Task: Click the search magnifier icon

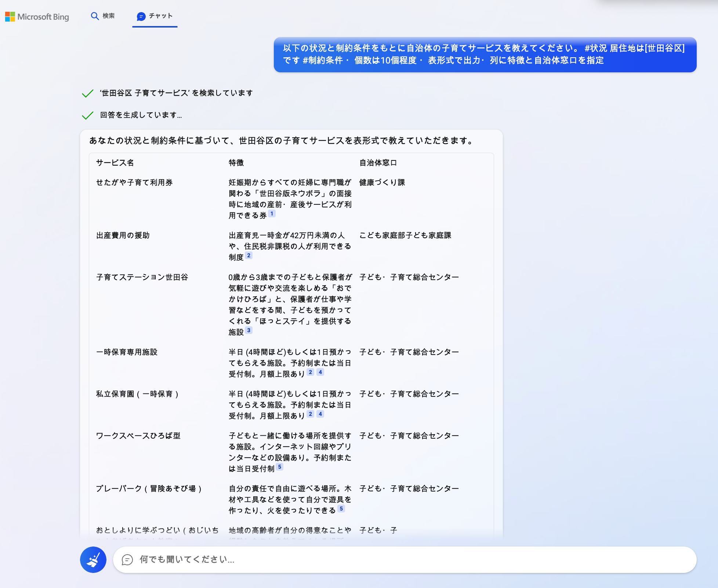Action: (x=95, y=16)
